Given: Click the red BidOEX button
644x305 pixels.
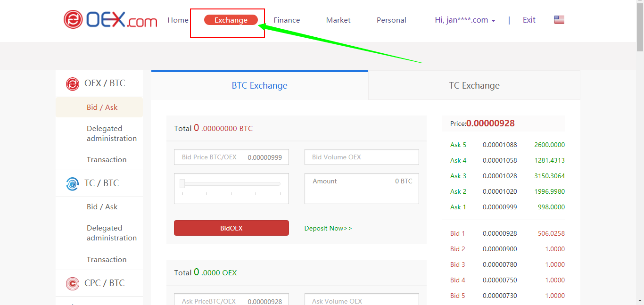Looking at the screenshot, I should pos(231,228).
